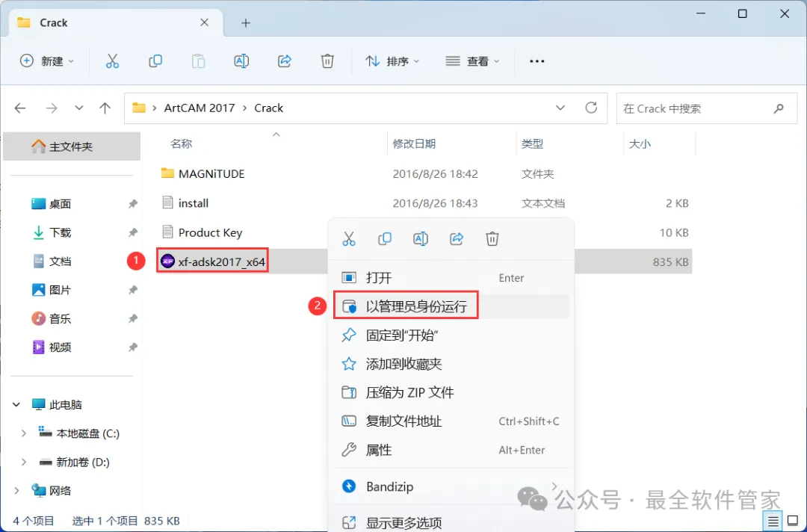Choose 固定到"开始" in the context menu
Screen dimensions: 807x532
(451, 335)
